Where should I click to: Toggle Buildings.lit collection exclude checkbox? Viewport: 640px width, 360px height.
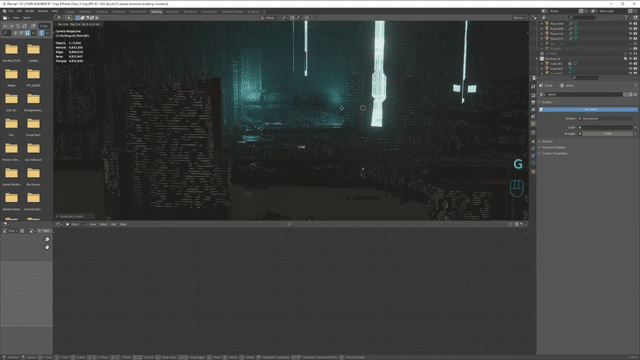[625, 58]
